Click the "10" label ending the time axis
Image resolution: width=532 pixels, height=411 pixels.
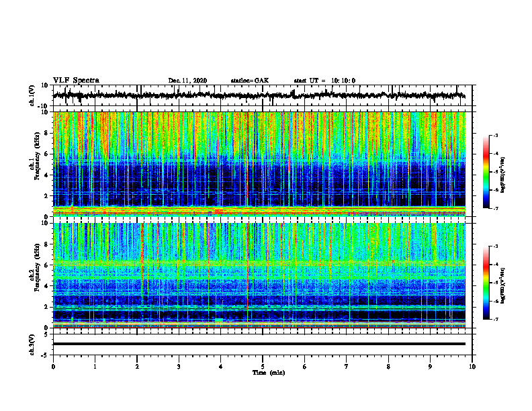coord(472,367)
